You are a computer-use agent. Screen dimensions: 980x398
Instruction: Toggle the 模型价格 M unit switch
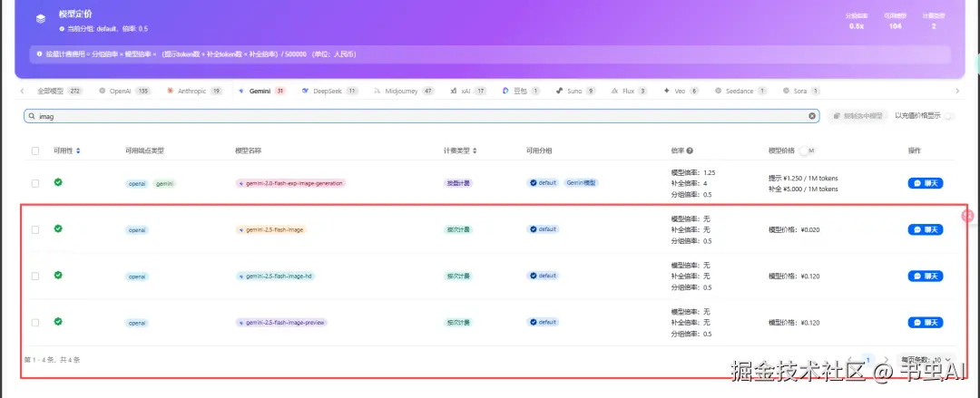click(x=808, y=150)
